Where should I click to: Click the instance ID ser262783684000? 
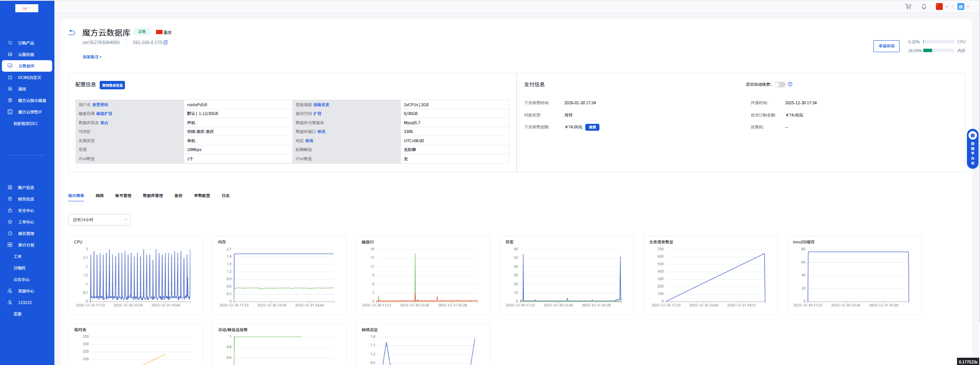101,43
